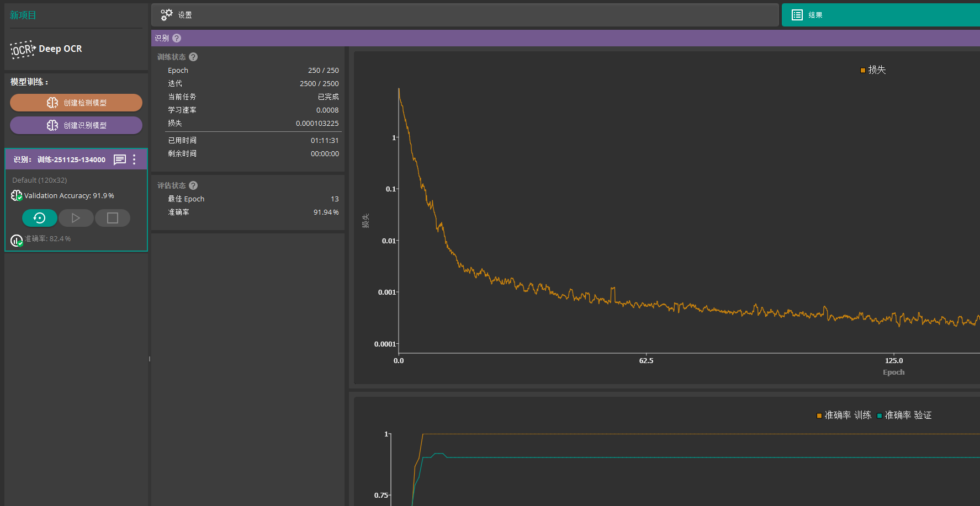Click the Deep OCR logo icon
This screenshot has height=506, width=980.
click(x=23, y=49)
